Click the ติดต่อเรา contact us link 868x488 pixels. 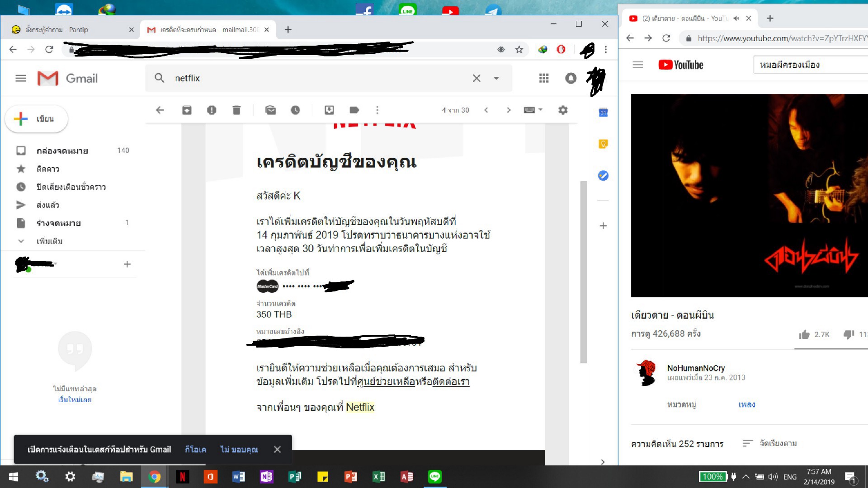pyautogui.click(x=451, y=381)
